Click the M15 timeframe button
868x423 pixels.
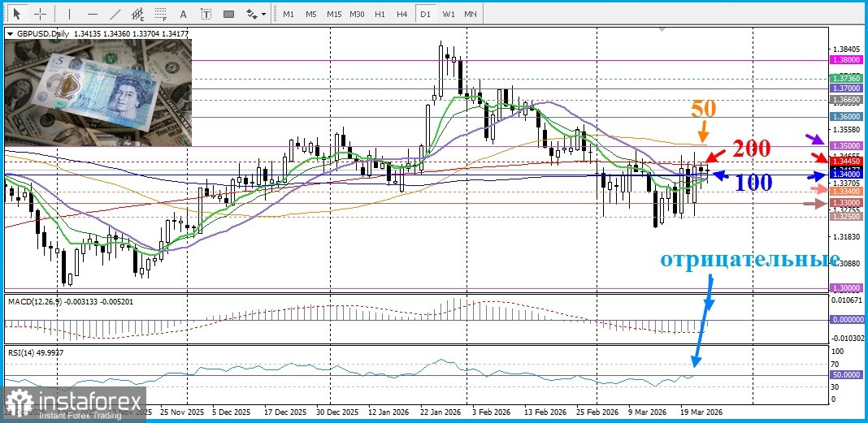(x=334, y=14)
